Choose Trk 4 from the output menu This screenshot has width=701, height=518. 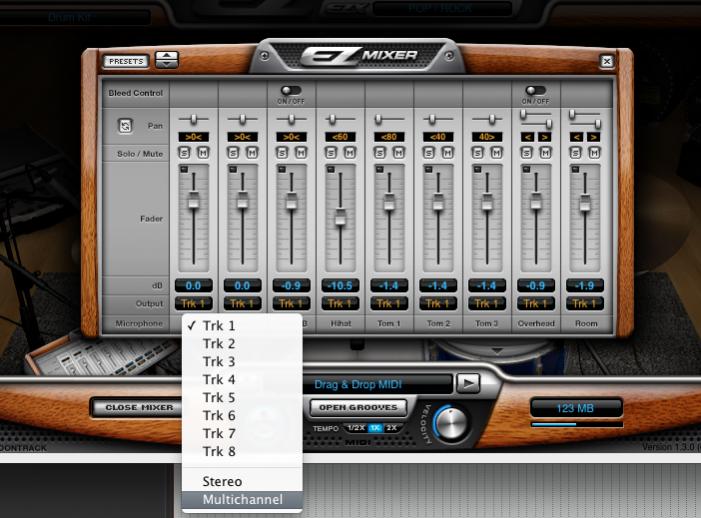coord(242,379)
